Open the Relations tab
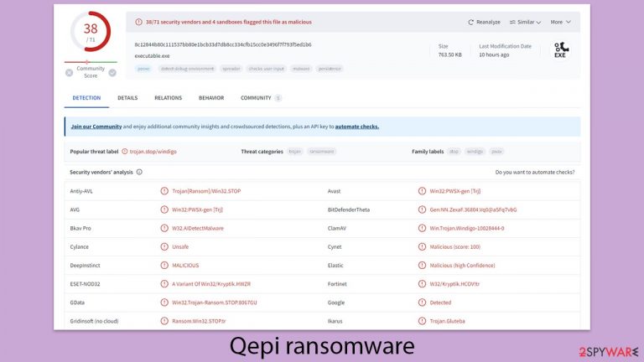The width and height of the screenshot is (644, 362). [x=168, y=98]
